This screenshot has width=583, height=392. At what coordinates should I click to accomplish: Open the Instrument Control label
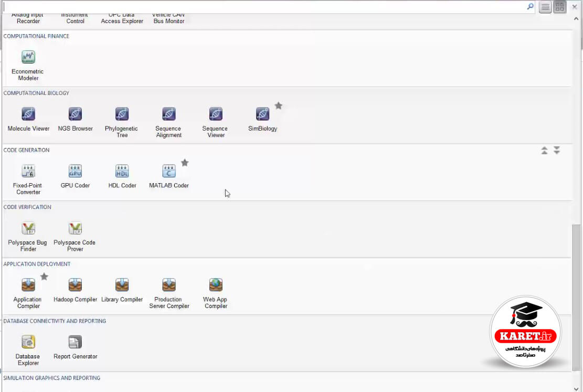coord(75,18)
